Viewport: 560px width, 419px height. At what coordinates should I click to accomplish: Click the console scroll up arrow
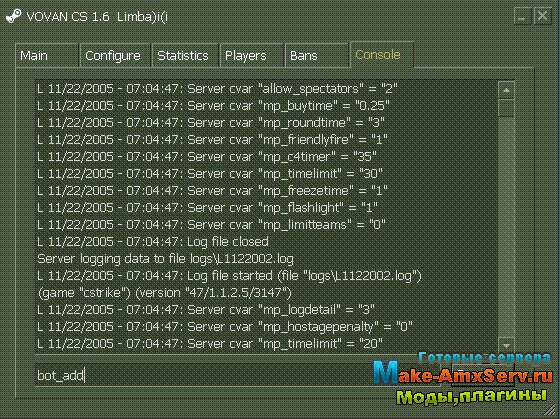pyautogui.click(x=506, y=90)
